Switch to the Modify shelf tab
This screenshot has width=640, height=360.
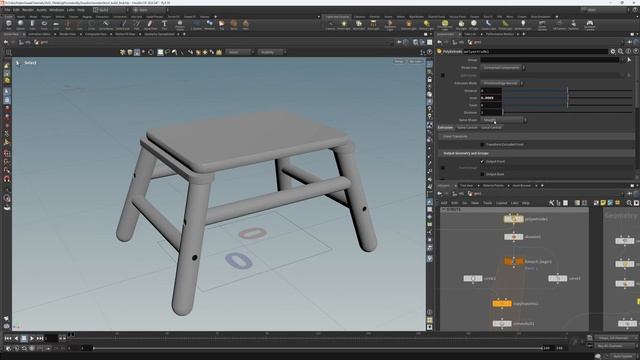(x=21, y=17)
